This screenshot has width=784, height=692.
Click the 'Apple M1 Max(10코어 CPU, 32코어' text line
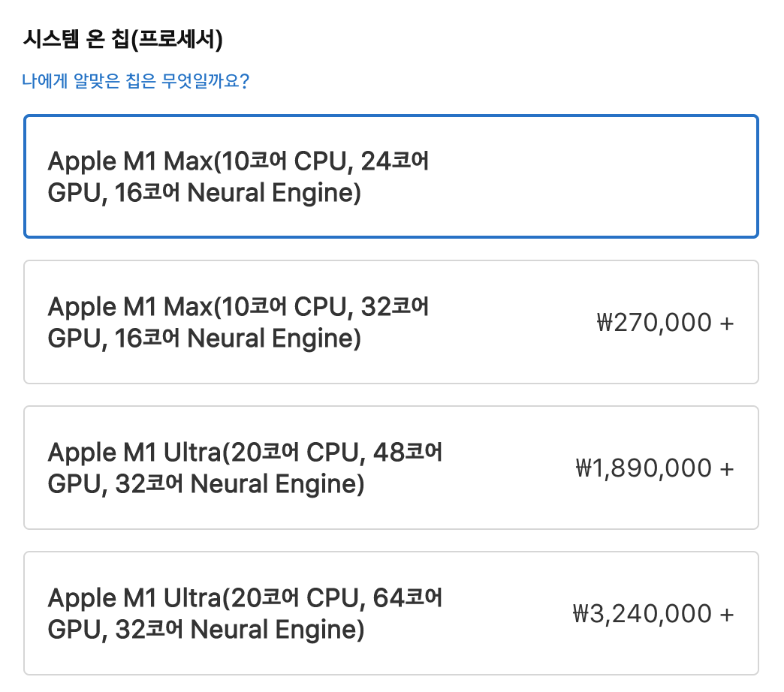(238, 306)
